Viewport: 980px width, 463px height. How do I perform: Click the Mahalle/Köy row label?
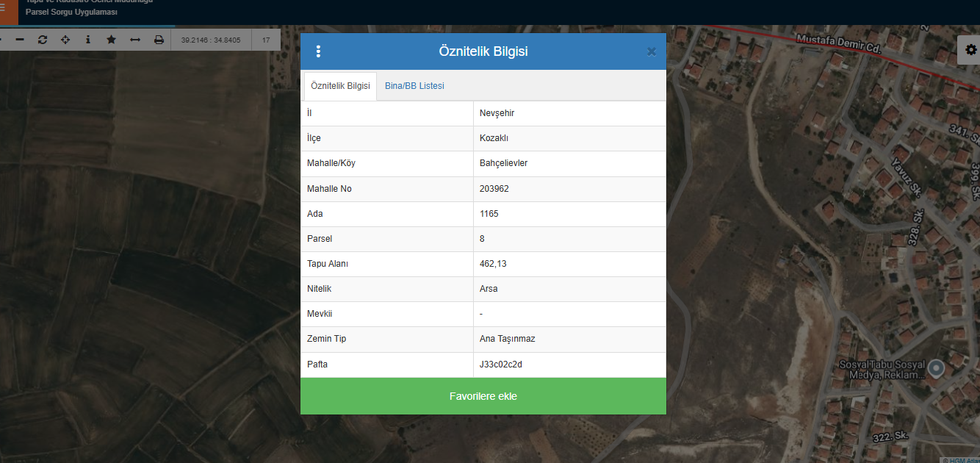point(331,164)
